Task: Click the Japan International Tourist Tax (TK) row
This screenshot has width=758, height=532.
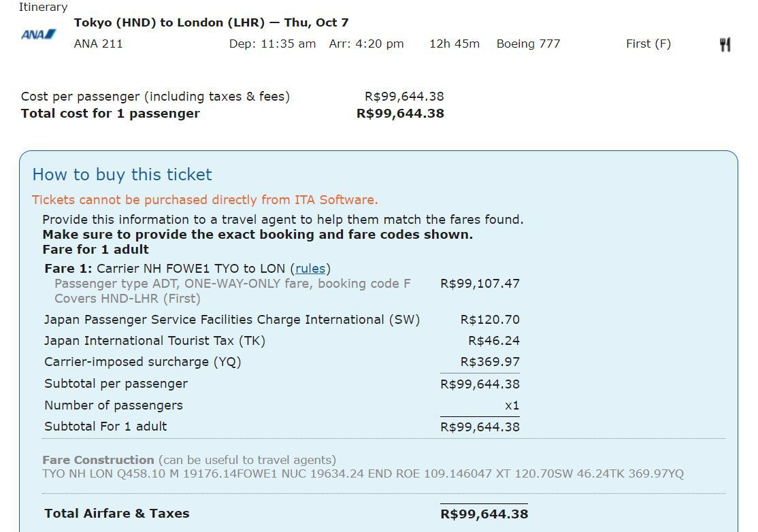Action: (282, 341)
